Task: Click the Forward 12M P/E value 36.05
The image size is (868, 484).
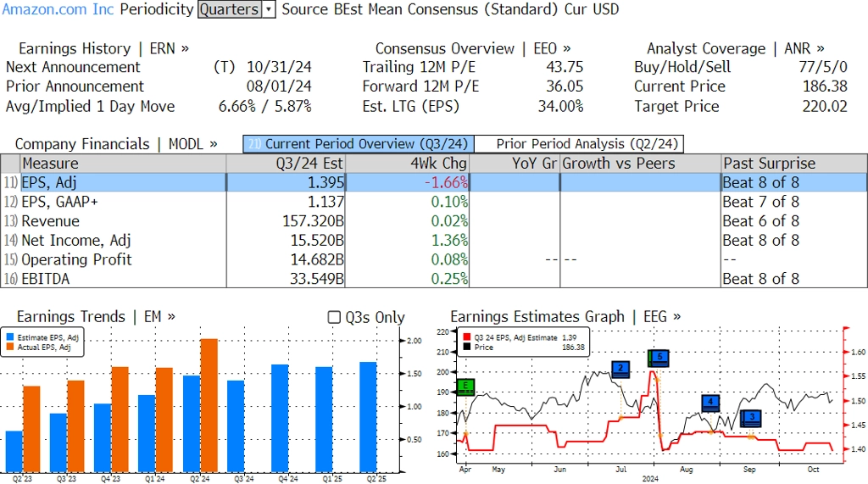Action: (x=565, y=86)
